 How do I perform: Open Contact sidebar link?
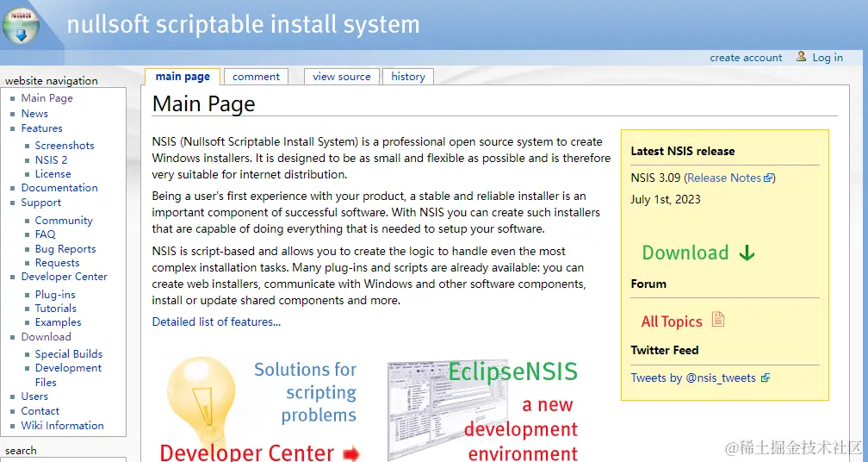40,411
